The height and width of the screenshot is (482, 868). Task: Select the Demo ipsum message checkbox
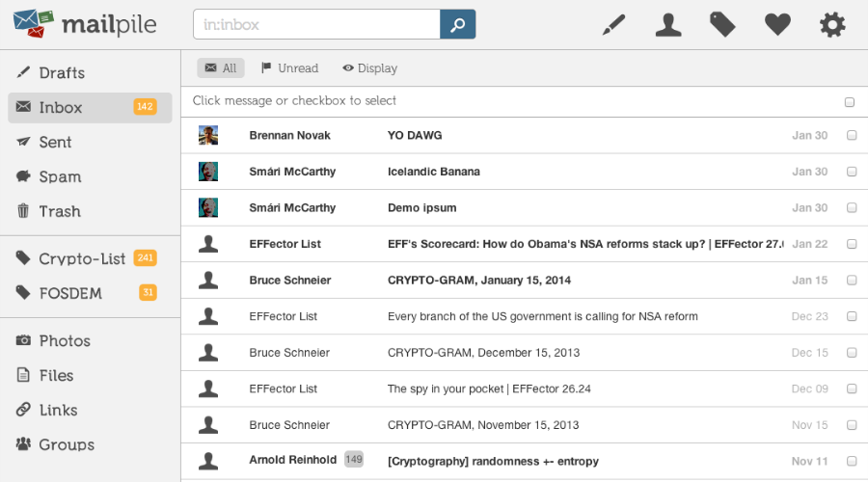pyautogui.click(x=852, y=207)
